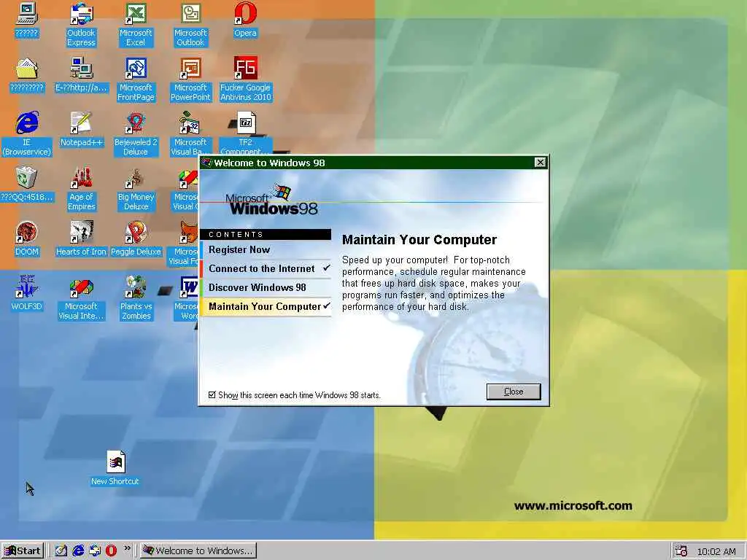Click the Big Money Deluxe icon
The width and height of the screenshot is (747, 560).
click(x=136, y=189)
